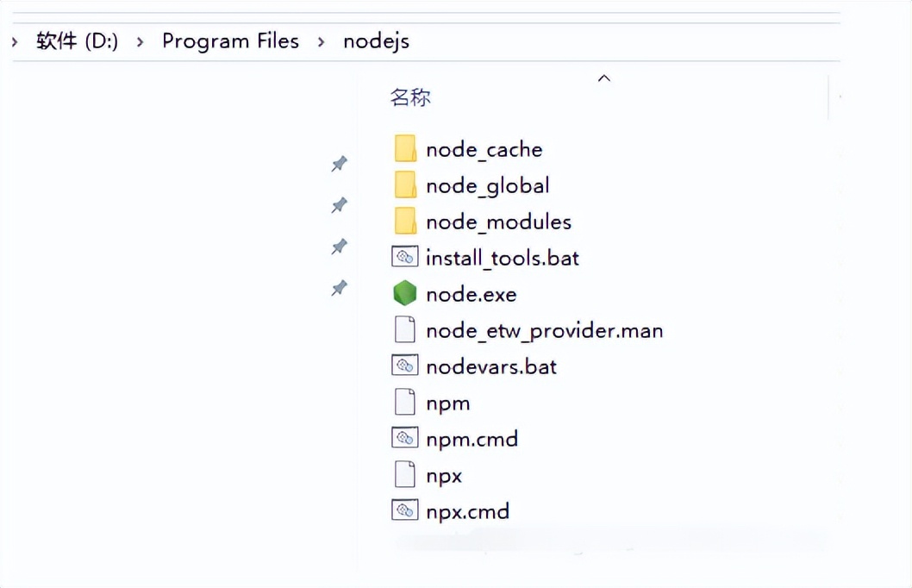912x588 pixels.
Task: Click the pin icon beside node_cache row
Action: [x=339, y=164]
